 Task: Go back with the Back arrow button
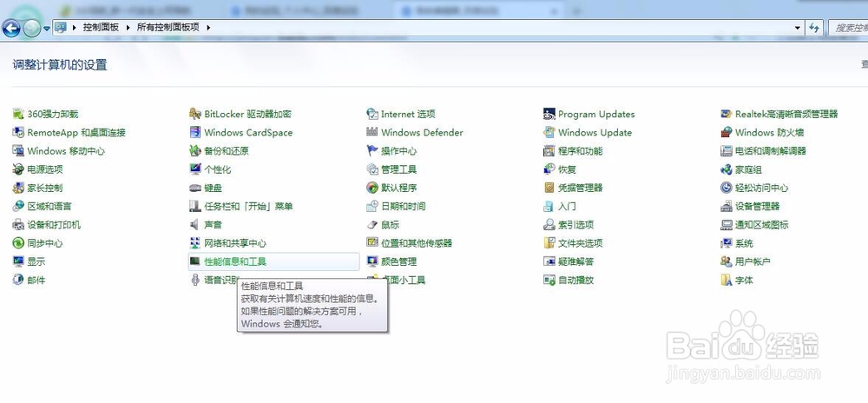(x=11, y=28)
